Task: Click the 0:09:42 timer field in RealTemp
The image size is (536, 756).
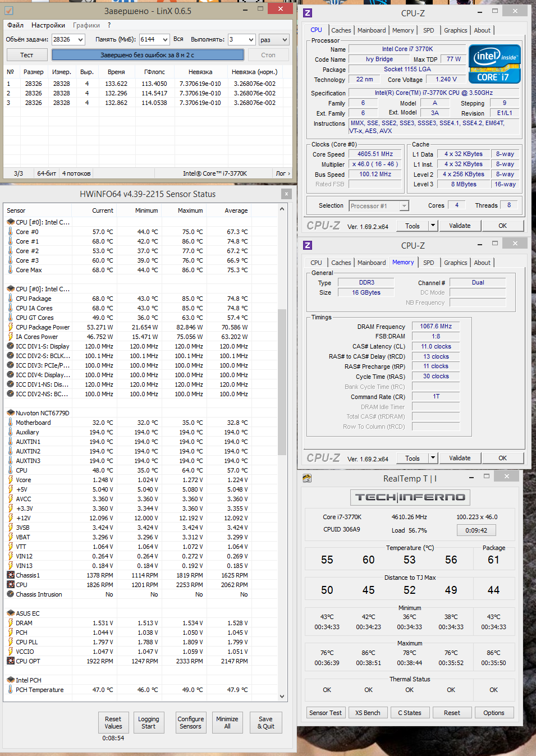Action: point(477,530)
